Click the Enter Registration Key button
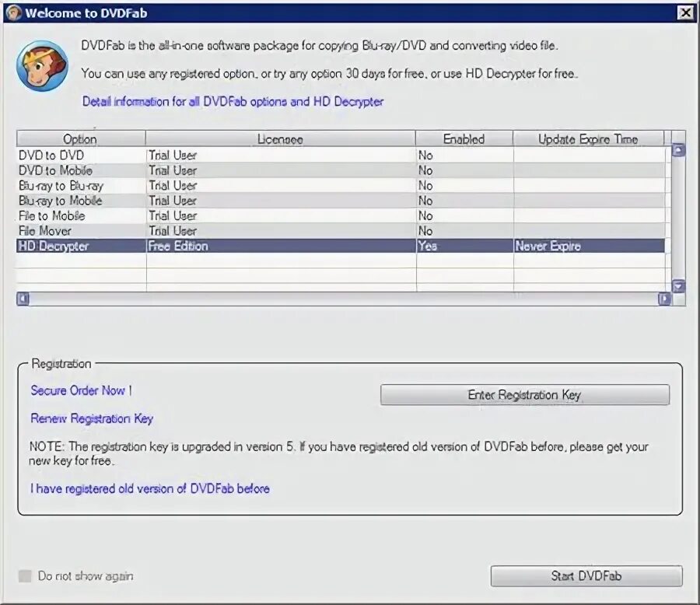The image size is (700, 605). [524, 395]
